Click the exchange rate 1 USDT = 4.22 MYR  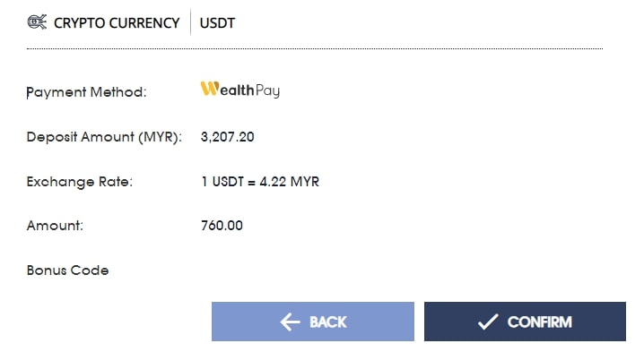click(260, 182)
